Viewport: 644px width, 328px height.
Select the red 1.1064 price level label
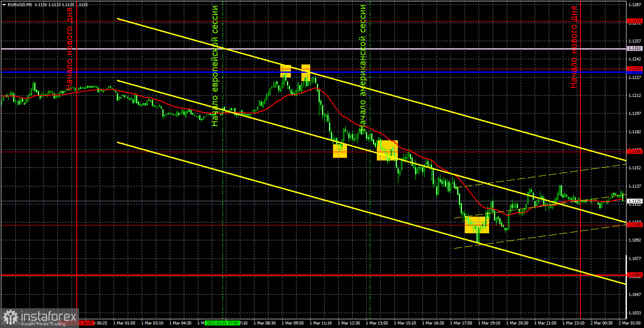(635, 275)
